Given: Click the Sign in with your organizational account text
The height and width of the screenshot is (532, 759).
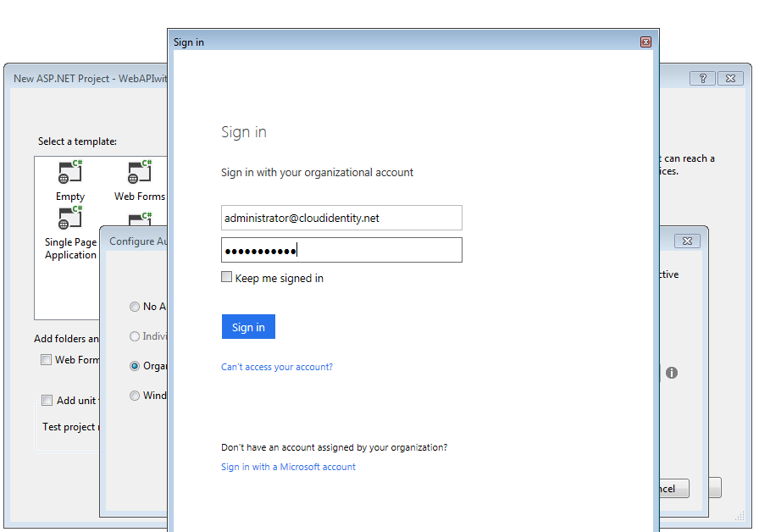Looking at the screenshot, I should [x=317, y=173].
